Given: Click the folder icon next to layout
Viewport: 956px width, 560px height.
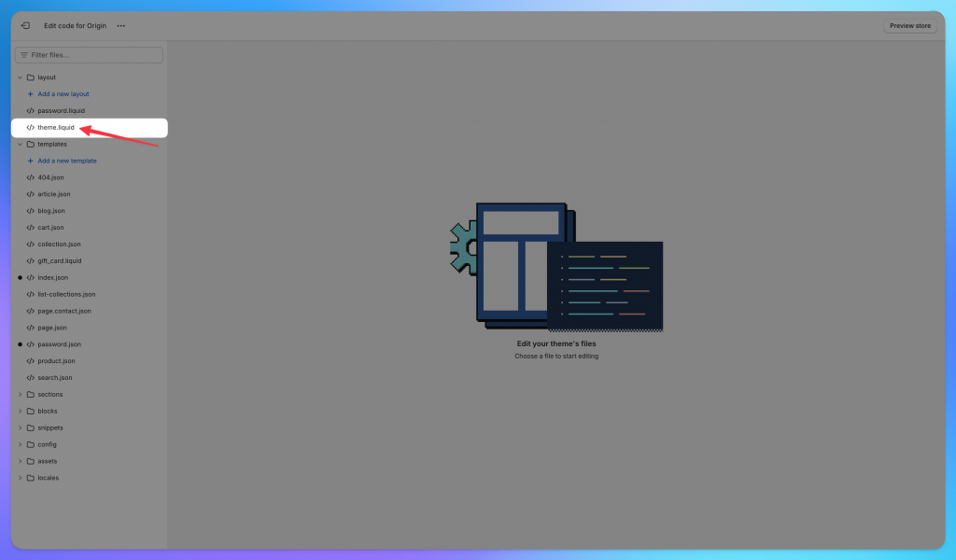Looking at the screenshot, I should pos(31,77).
